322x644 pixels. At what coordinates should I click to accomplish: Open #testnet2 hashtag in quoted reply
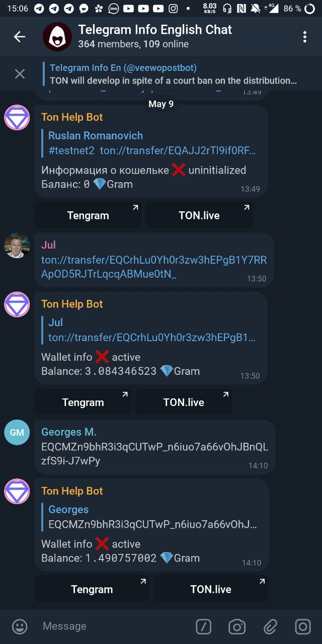tap(71, 150)
